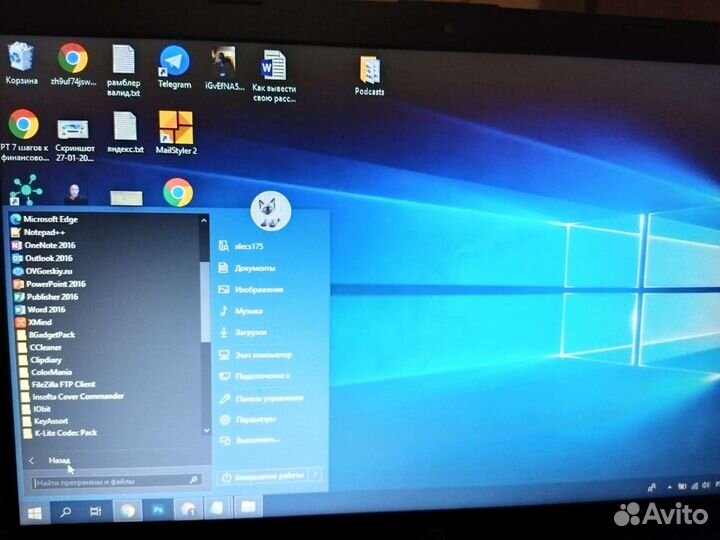Click the volume speaker tray icon

[706, 485]
